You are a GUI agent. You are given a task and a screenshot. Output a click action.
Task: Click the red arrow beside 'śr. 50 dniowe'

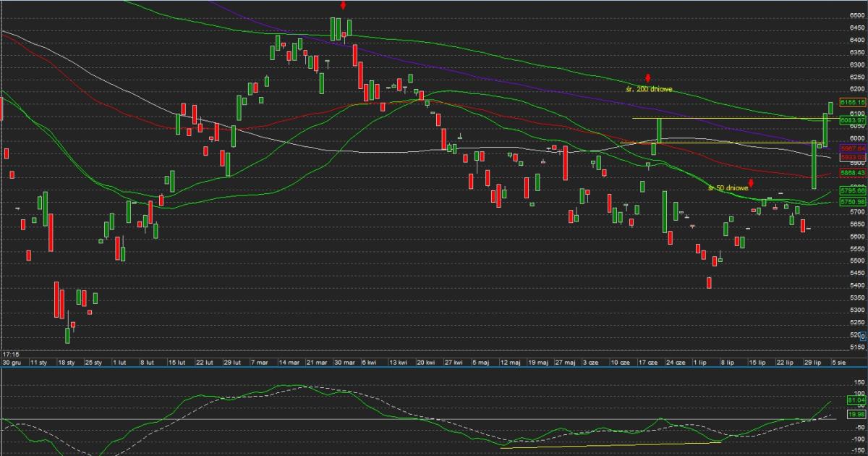(751, 183)
